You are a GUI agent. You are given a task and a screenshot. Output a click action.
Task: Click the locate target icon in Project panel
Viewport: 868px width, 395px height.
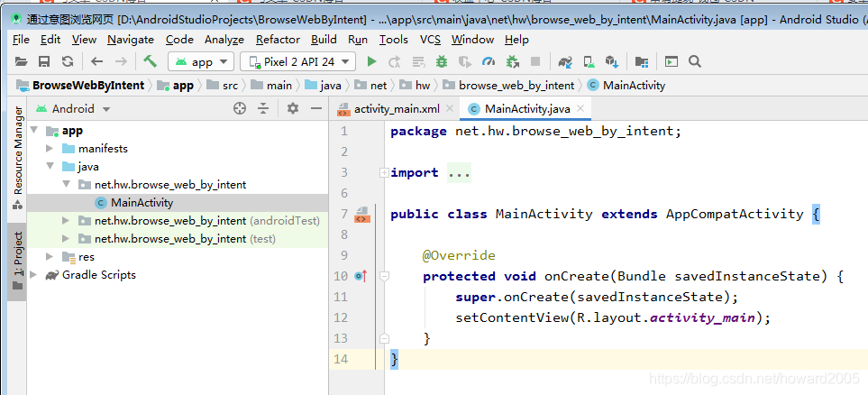[240, 108]
